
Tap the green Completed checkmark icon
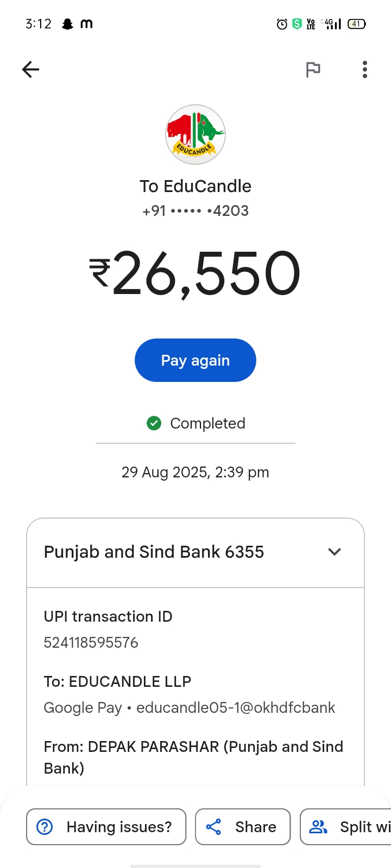tap(154, 423)
